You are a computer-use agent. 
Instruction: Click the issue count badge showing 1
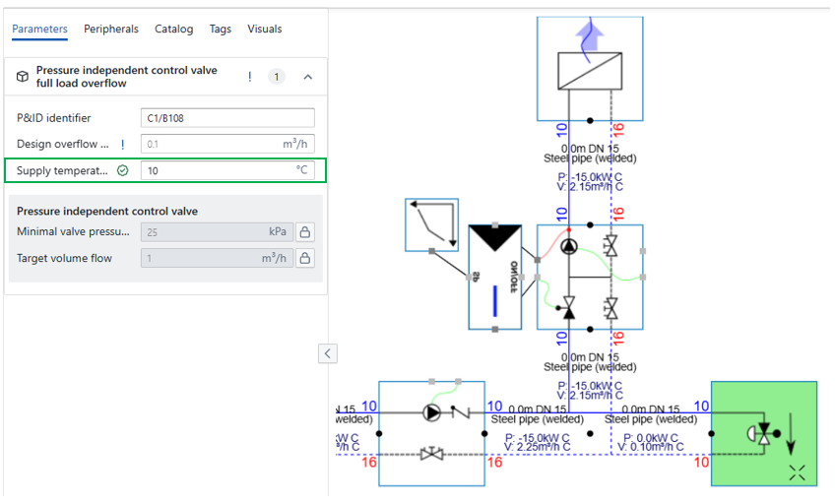click(277, 77)
